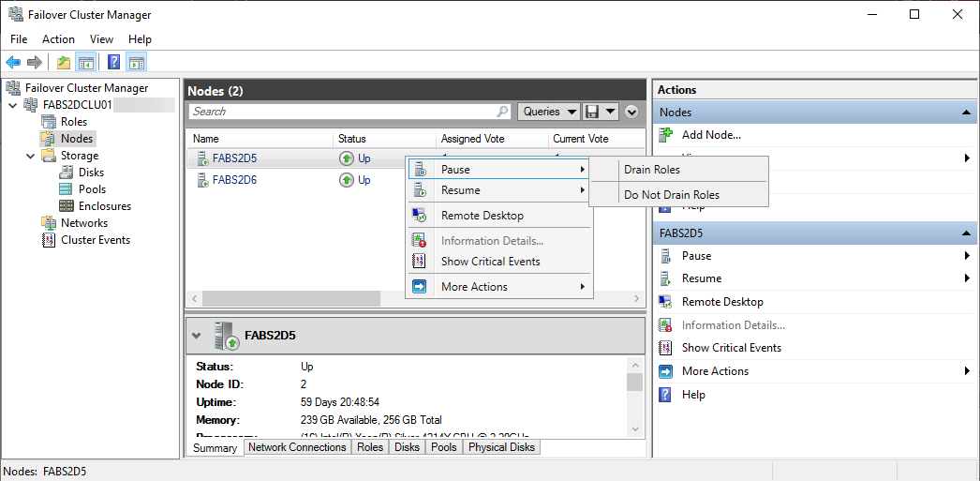Switch to the Network Connections tab
This screenshot has height=481, width=980.
[297, 447]
